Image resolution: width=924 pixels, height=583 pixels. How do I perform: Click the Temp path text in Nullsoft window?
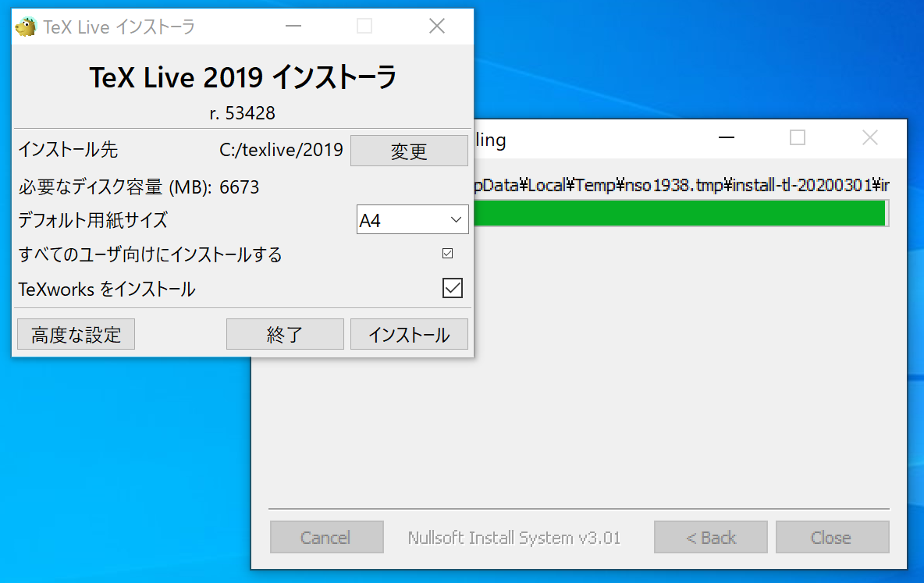[681, 186]
